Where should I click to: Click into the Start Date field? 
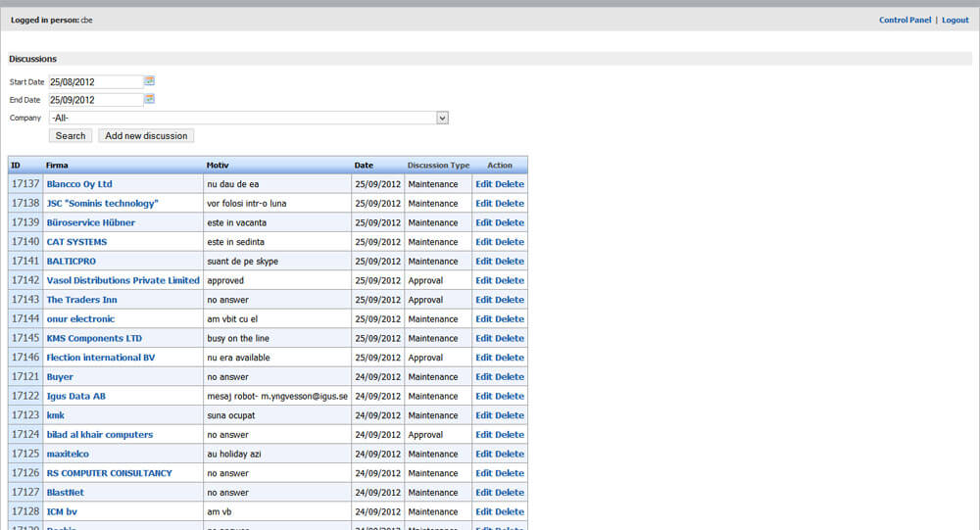(x=96, y=82)
